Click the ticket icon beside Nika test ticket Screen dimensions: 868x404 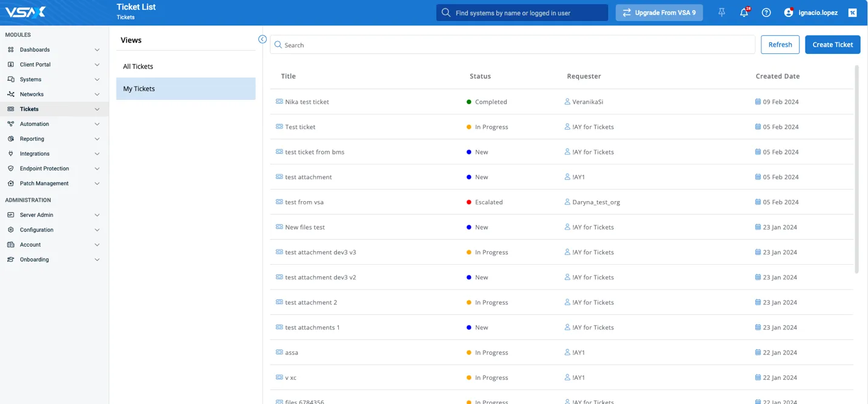(279, 102)
